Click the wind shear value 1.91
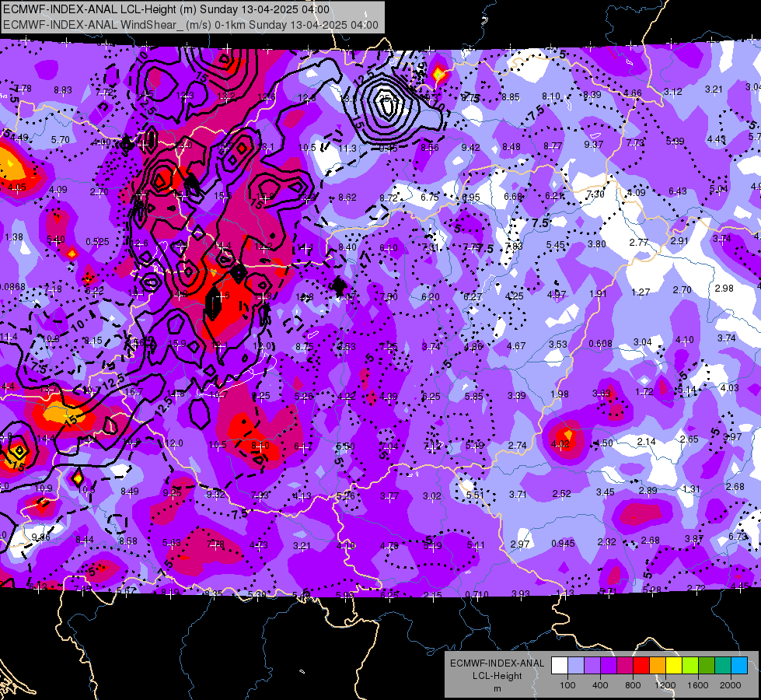 click(598, 293)
